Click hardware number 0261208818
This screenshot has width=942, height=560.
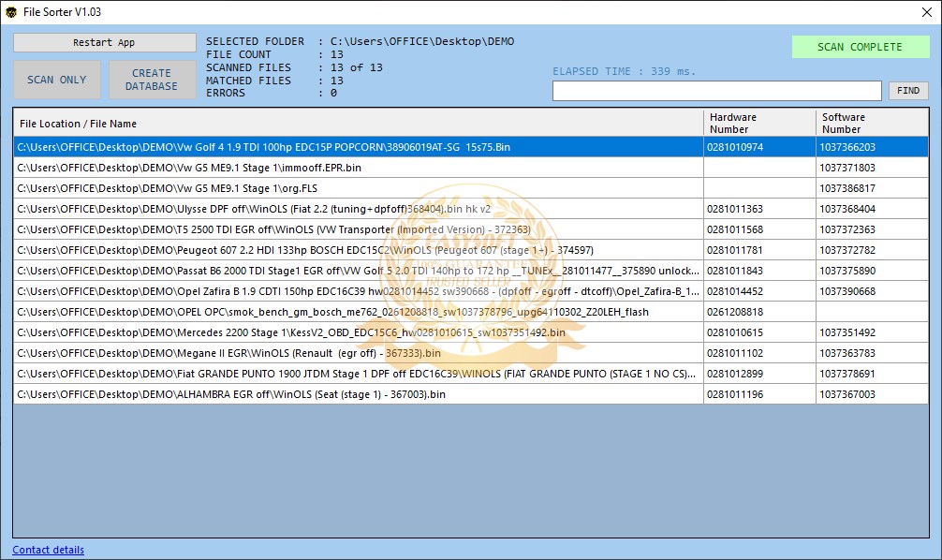tap(735, 312)
